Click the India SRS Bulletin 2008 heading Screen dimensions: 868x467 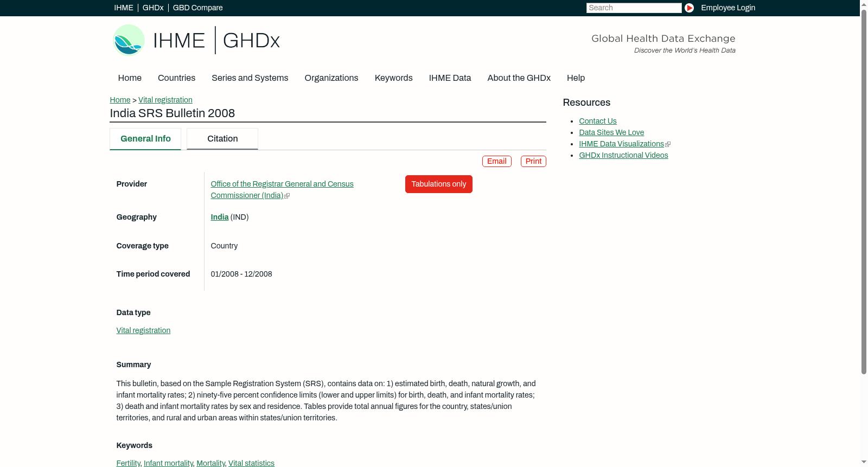(173, 113)
